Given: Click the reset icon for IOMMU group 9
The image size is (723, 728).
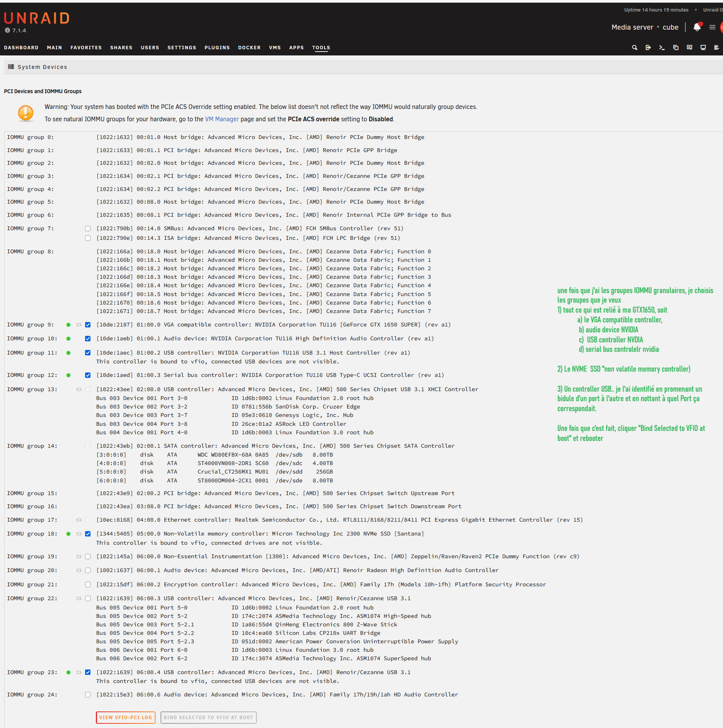Looking at the screenshot, I should (x=79, y=325).
